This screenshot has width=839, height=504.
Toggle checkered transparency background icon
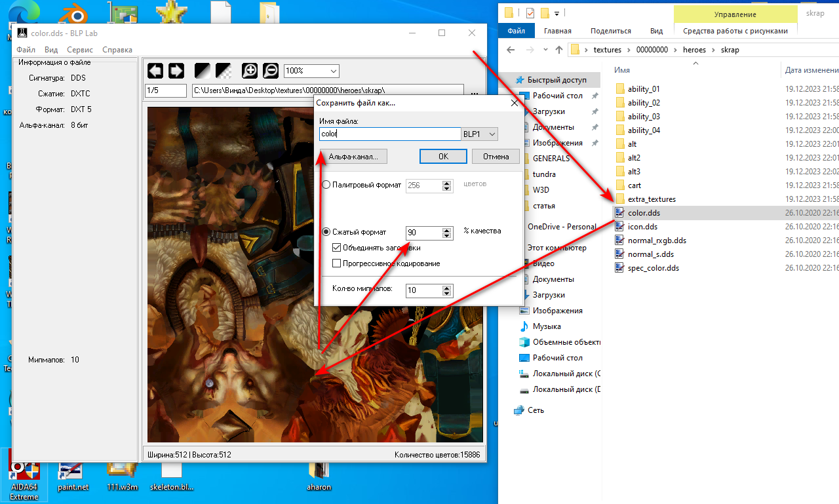[x=224, y=71]
